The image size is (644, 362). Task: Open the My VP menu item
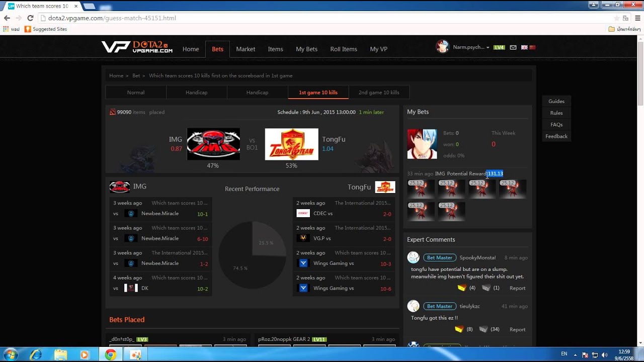[378, 49]
